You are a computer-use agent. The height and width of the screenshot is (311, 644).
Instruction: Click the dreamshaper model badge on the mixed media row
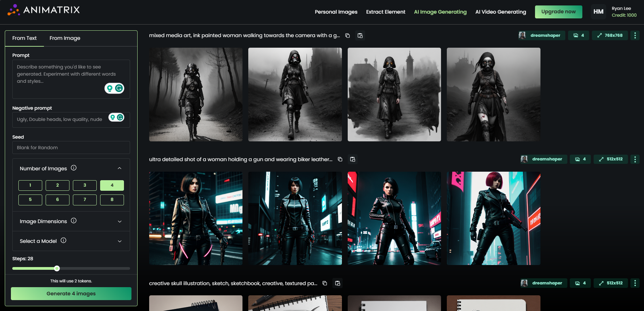pos(541,35)
